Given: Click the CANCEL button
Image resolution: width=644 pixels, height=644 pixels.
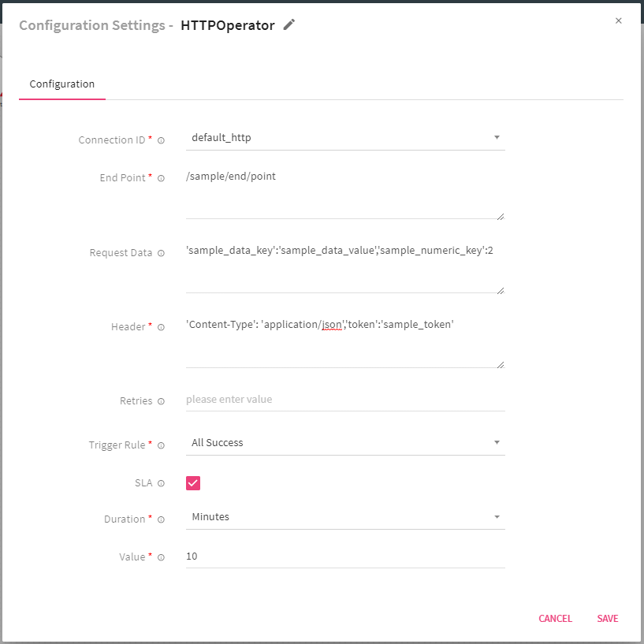Looking at the screenshot, I should 555,618.
